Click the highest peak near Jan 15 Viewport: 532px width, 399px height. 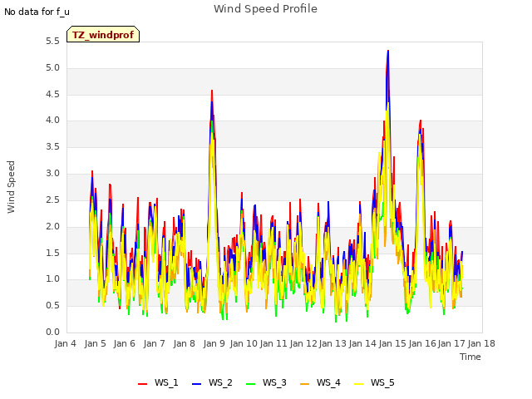[x=388, y=51]
